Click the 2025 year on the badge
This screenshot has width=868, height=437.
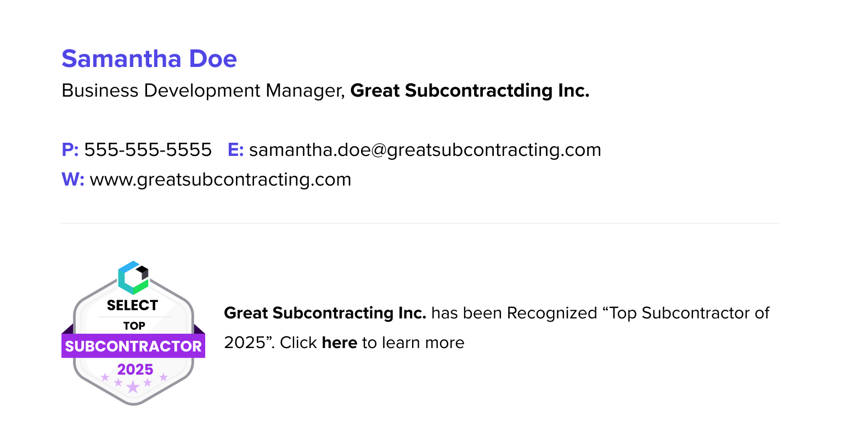tap(135, 369)
